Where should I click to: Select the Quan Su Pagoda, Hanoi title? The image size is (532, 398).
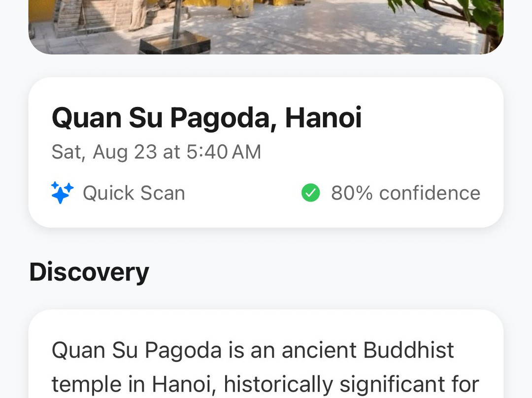coord(206,118)
